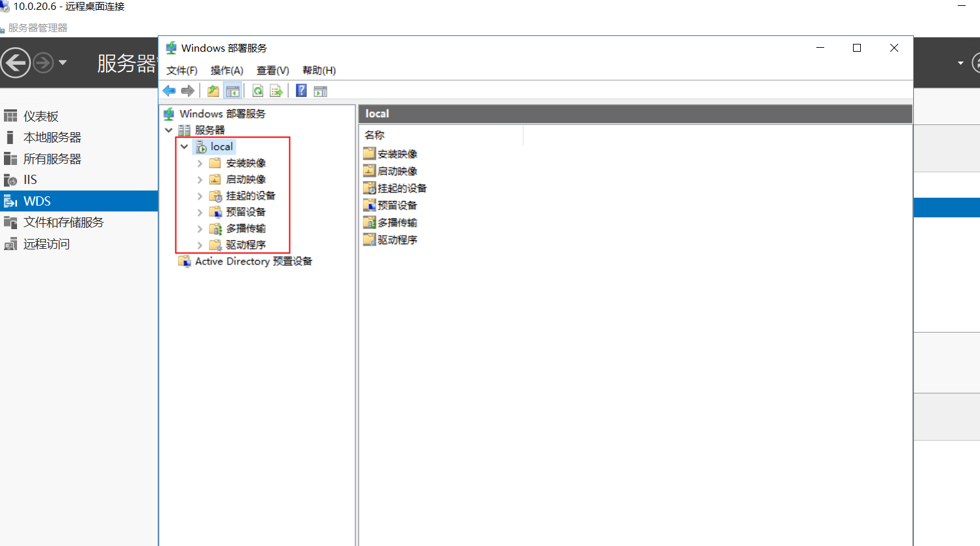Select Active Directory 预置设备 tree item
Screen dimensions: 980x546
pyautogui.click(x=253, y=261)
